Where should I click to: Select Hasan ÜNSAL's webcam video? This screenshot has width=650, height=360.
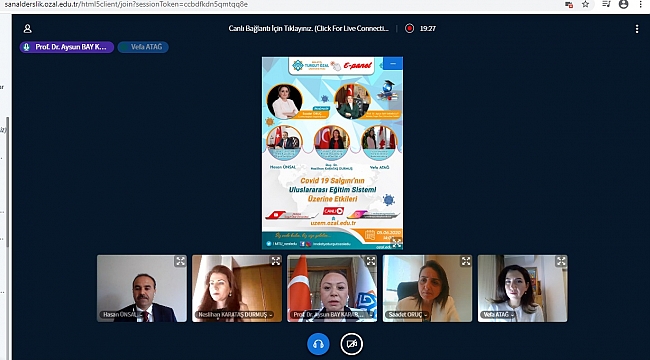pos(142,288)
